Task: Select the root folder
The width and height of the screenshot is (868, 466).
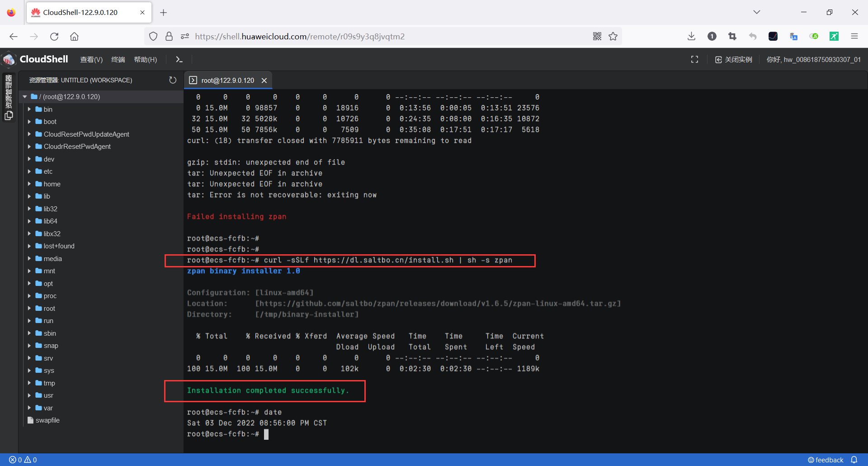Action: click(x=49, y=309)
